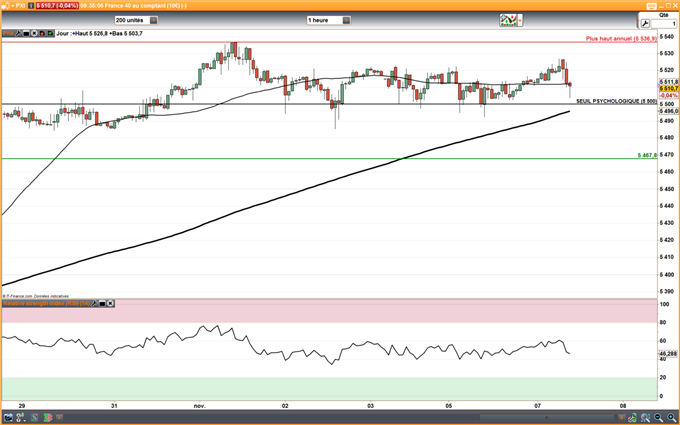The height and width of the screenshot is (425, 680).
Task: Open the dropdown arrow beside bottom scrollbar
Action: pyautogui.click(x=621, y=418)
